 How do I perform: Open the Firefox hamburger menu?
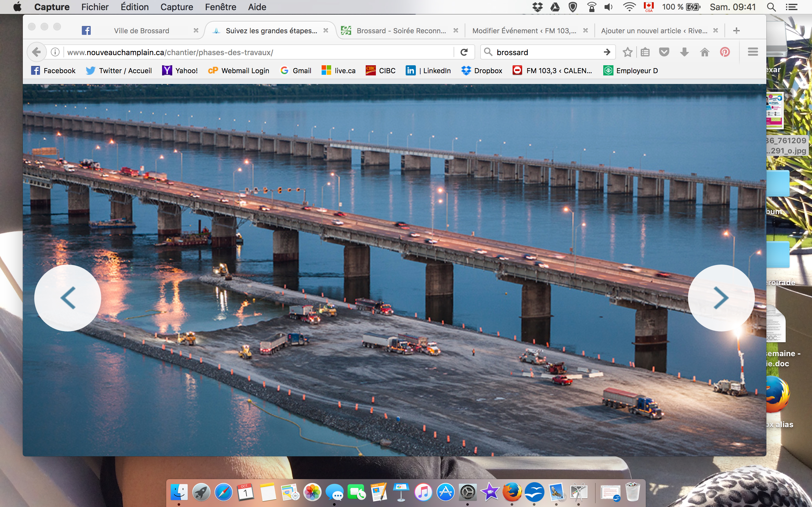(753, 52)
